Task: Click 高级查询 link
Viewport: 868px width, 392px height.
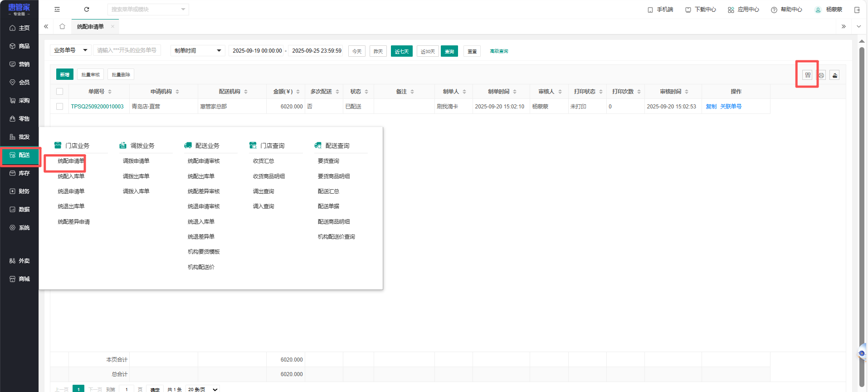Action: 499,51
